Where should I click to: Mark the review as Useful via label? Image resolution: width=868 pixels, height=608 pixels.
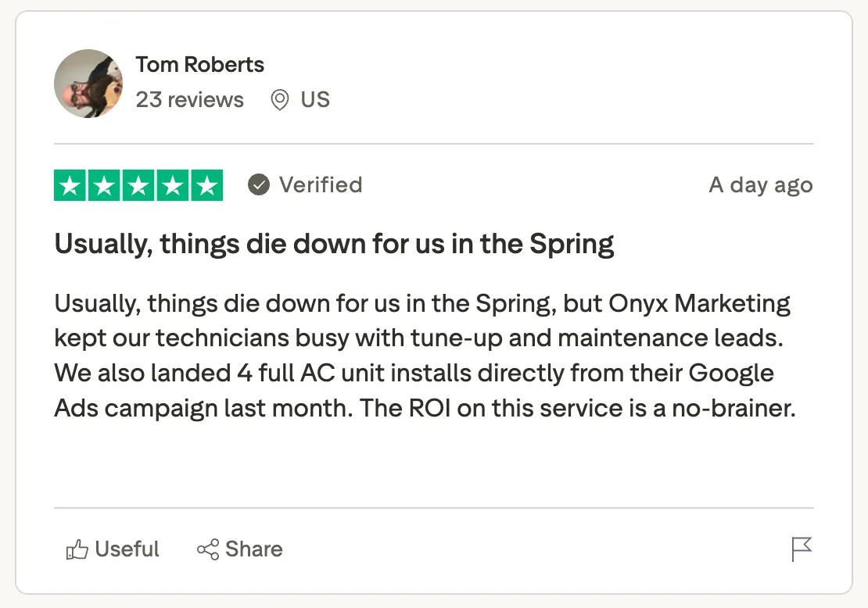[127, 549]
